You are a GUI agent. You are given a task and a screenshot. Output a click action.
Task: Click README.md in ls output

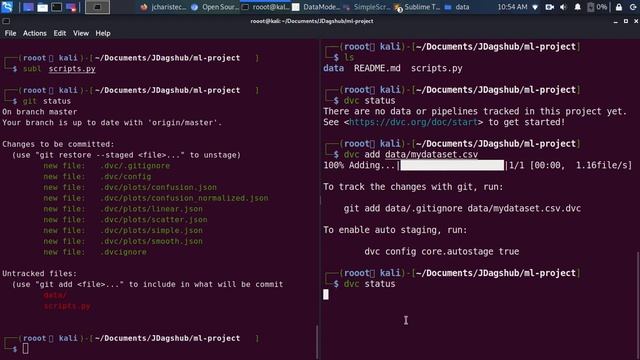point(377,68)
